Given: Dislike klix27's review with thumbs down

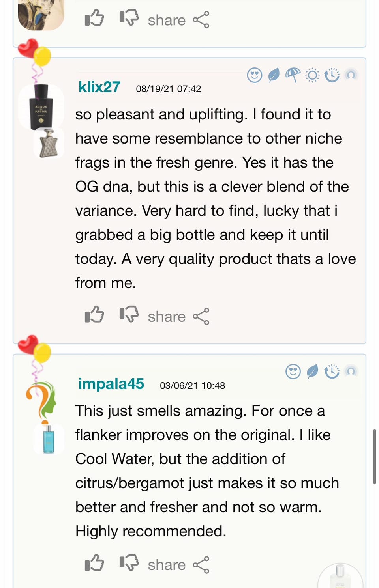Looking at the screenshot, I should pos(129,315).
